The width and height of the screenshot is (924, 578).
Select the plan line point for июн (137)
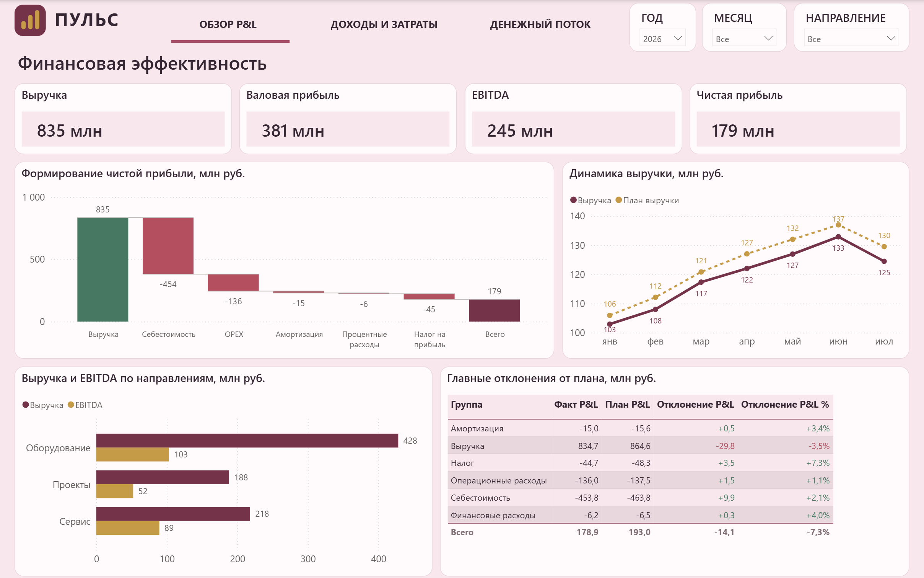tap(838, 225)
